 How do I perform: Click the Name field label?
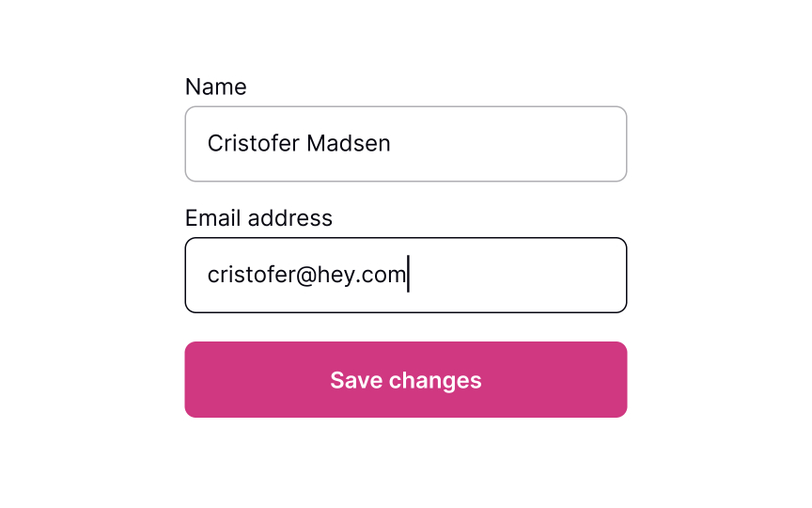click(215, 87)
